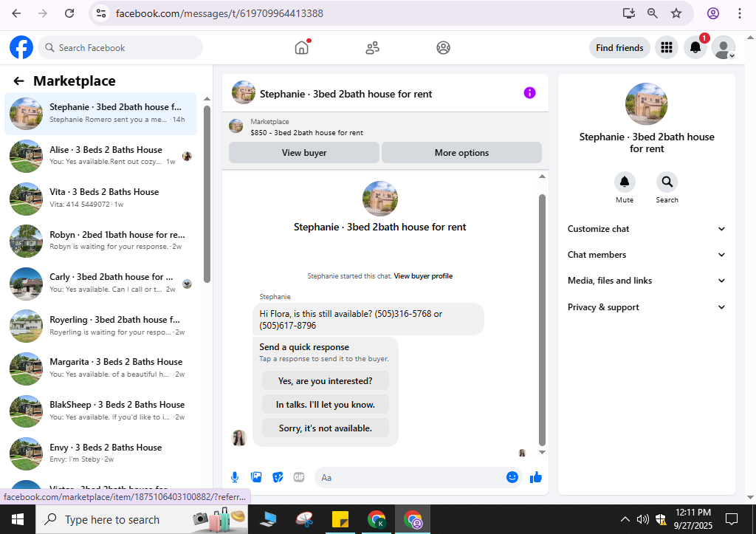Open the BlakSheep 3 Beds 2 Baths conversation

pyautogui.click(x=100, y=411)
